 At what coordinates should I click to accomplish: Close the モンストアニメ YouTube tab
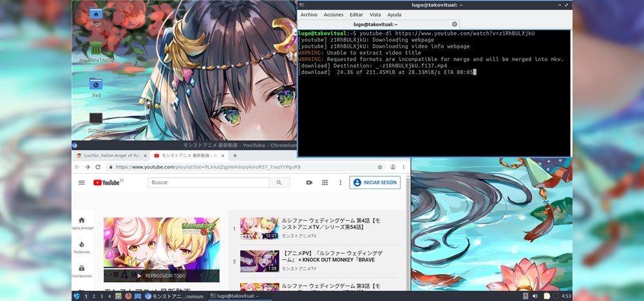pos(223,156)
